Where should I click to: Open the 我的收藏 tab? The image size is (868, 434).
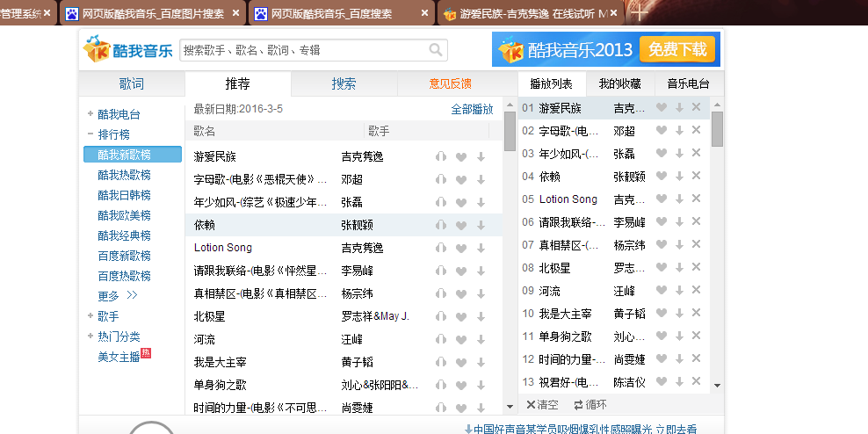(x=620, y=83)
